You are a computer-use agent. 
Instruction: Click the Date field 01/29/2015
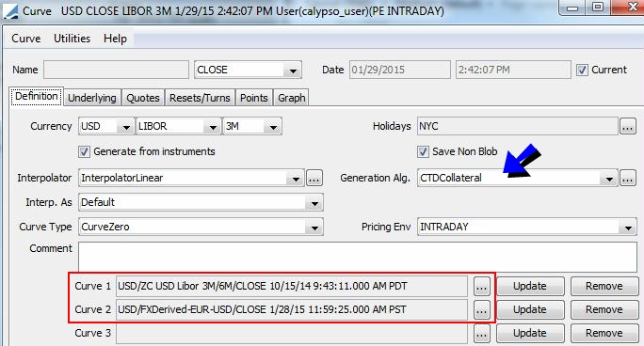click(x=399, y=70)
